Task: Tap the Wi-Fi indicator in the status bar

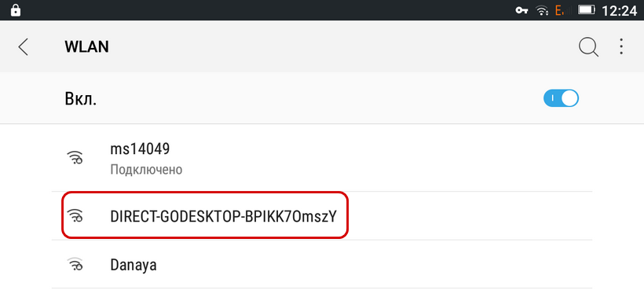Action: point(542,10)
